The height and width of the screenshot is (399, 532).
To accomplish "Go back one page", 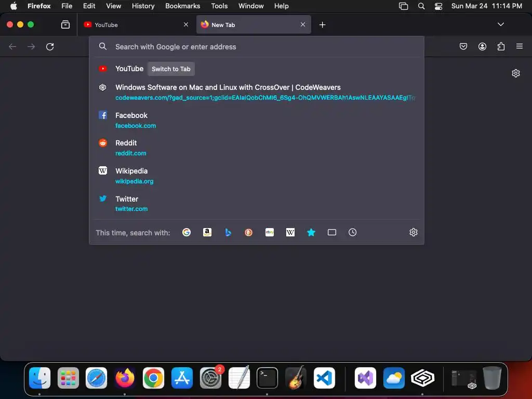I will (12, 46).
